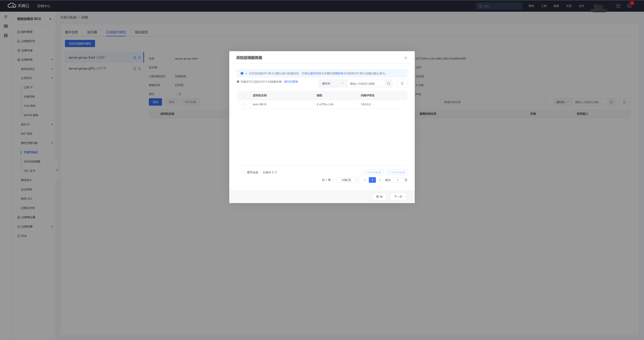Open 访问控制策略 in the sidebar

pyautogui.click(x=32, y=162)
